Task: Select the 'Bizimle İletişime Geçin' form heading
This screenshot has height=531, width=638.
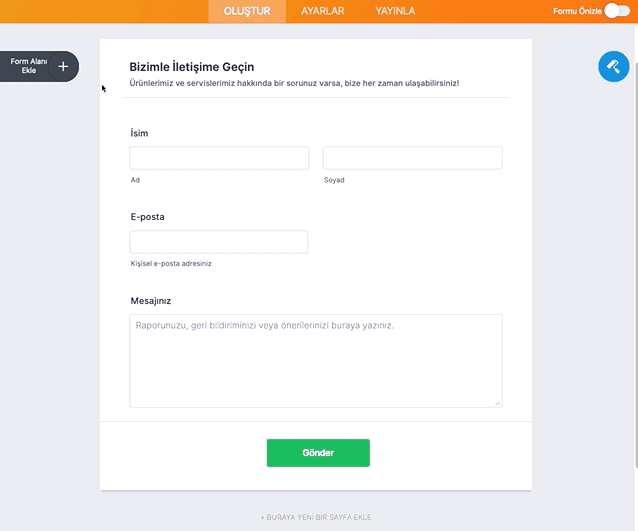Action: [x=192, y=67]
